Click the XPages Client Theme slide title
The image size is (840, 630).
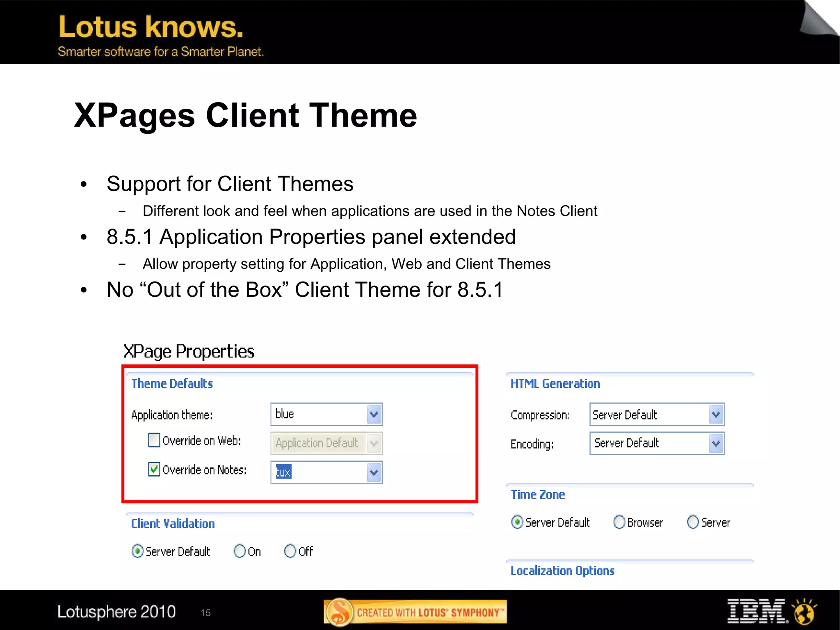pyautogui.click(x=245, y=115)
